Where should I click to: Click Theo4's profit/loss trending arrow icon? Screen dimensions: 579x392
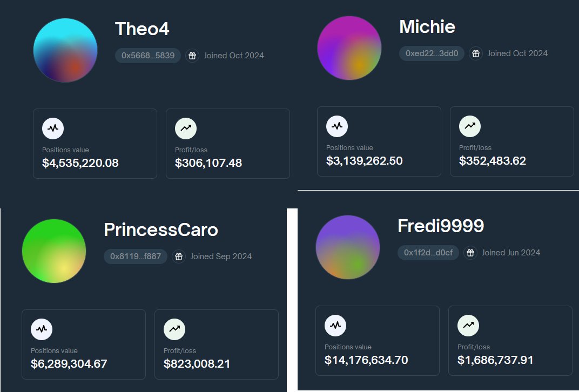186,129
